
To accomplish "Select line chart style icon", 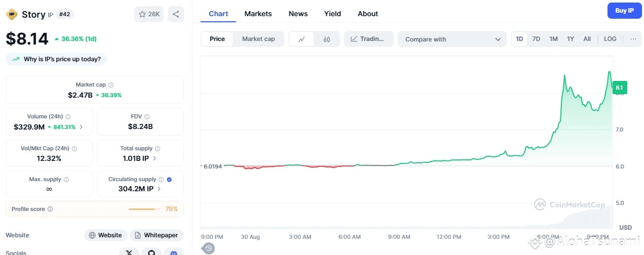I will click(x=301, y=39).
